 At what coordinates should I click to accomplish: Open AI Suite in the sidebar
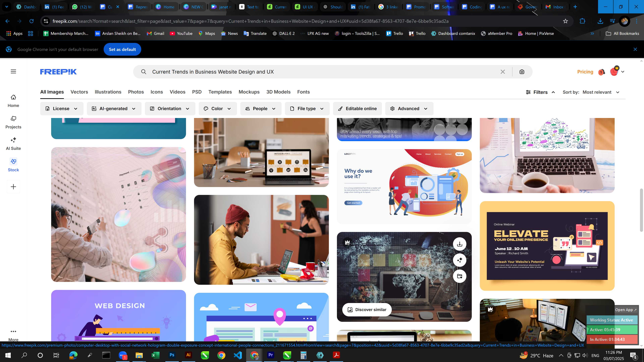[13, 144]
